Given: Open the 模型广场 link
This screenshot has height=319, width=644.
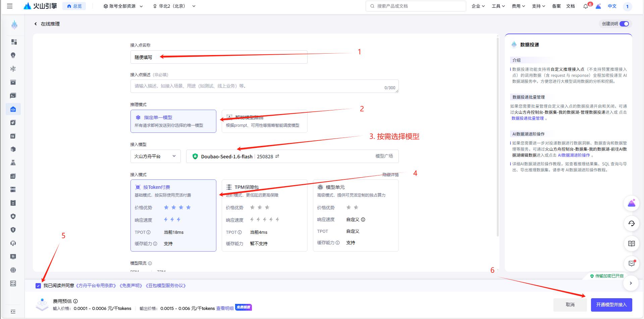Looking at the screenshot, I should click(x=383, y=156).
